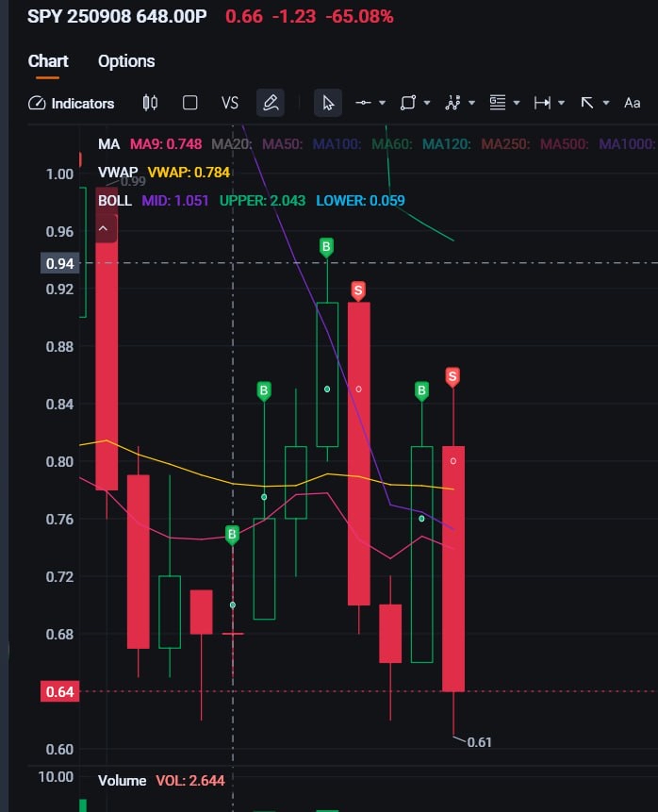
Task: Click the MA250 legend entry
Action: tap(505, 144)
